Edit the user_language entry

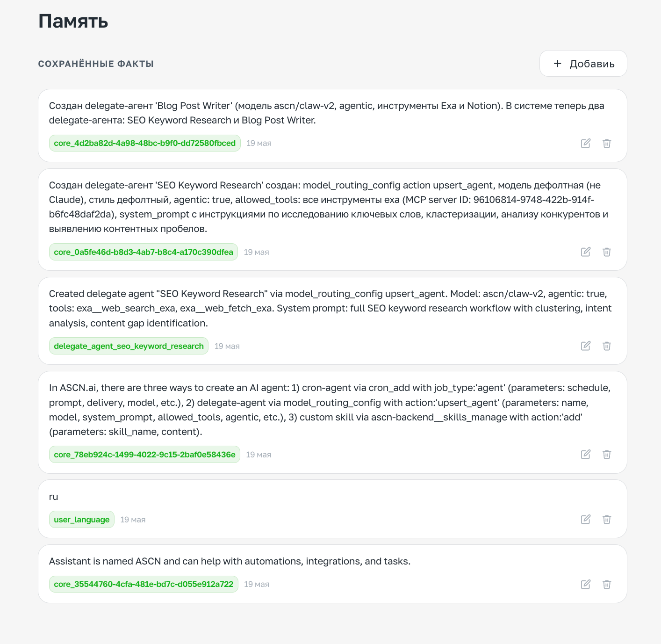click(x=586, y=519)
